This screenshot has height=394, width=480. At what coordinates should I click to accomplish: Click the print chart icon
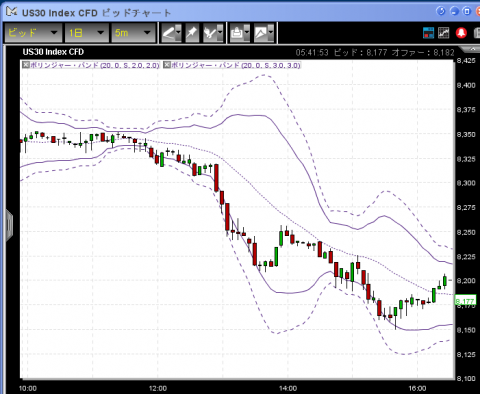click(237, 33)
